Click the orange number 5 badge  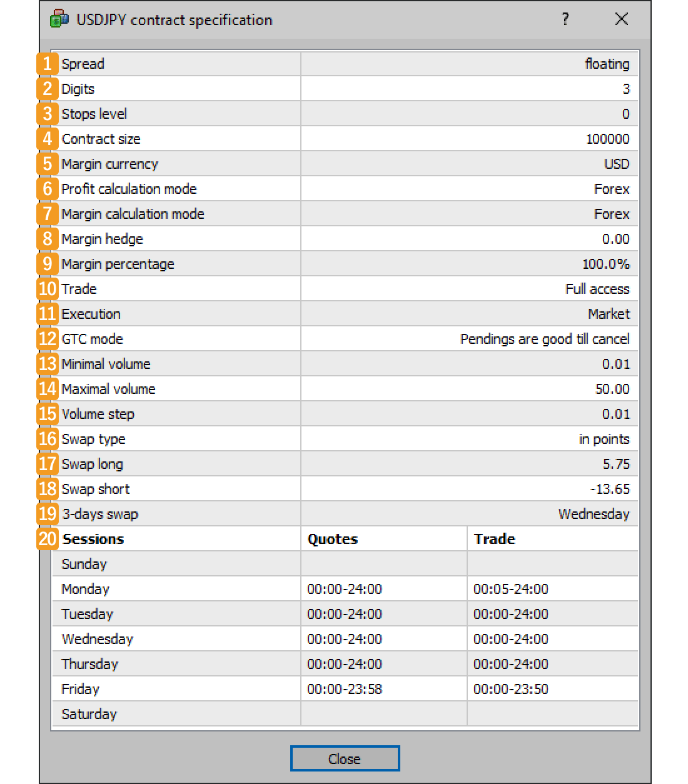click(x=47, y=164)
